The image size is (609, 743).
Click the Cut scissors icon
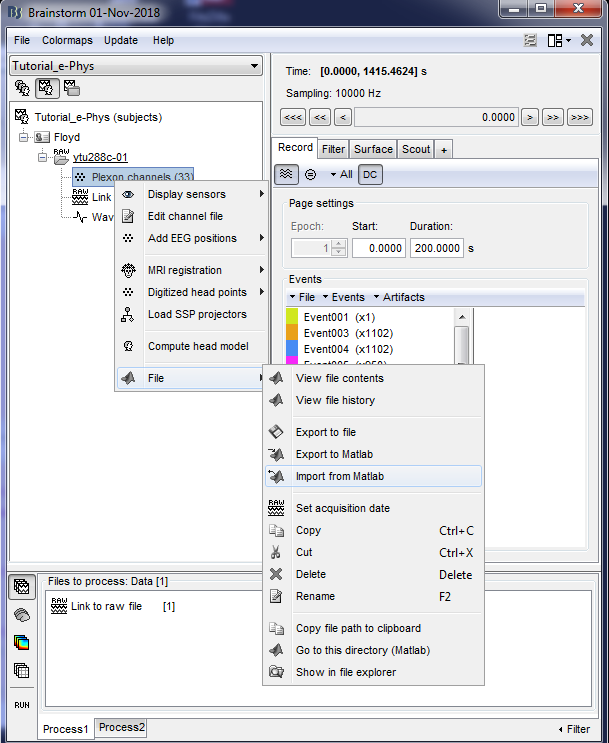(x=277, y=552)
